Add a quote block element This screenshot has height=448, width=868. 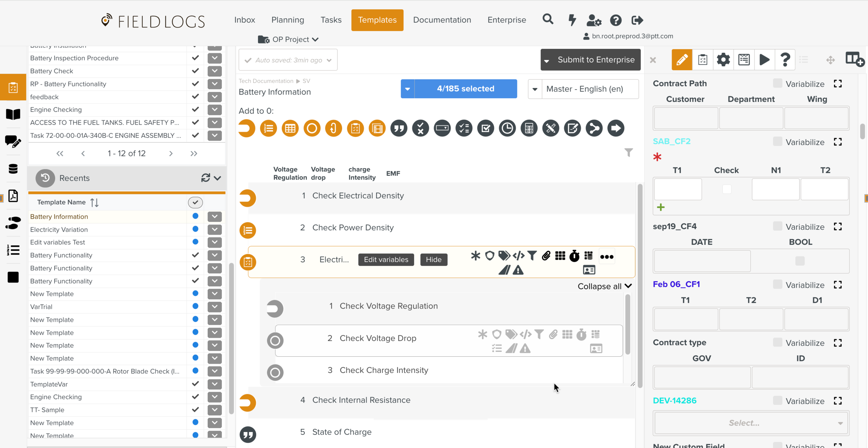pos(399,128)
